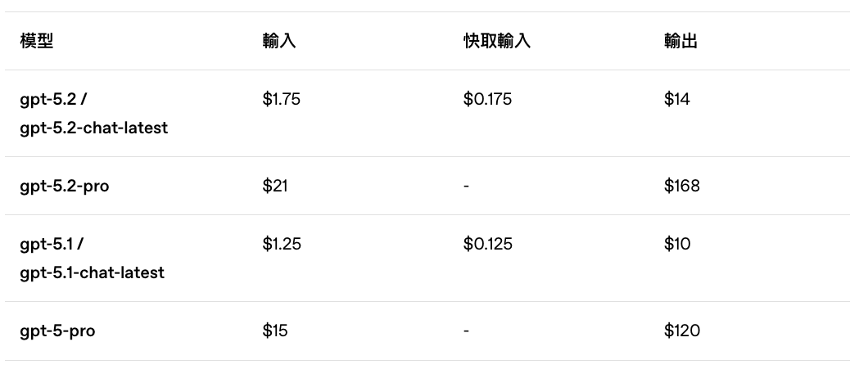Click the $0.175 cached input price

pyautogui.click(x=487, y=99)
